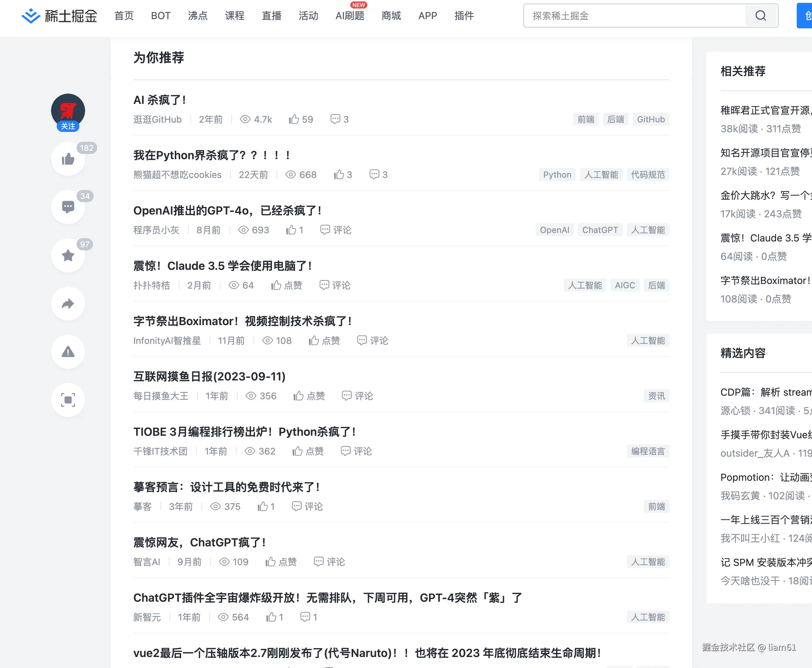Report content using the warning icon
This screenshot has height=668, width=812.
68,352
